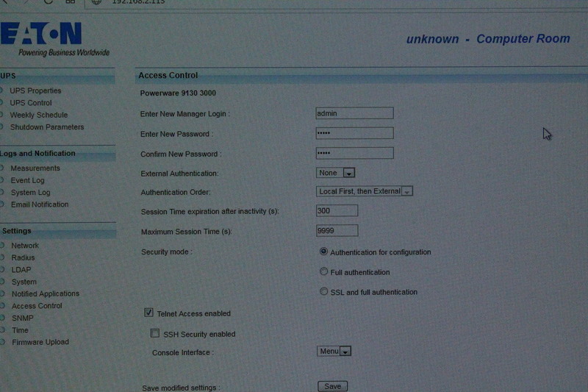588x392 pixels.
Task: Open System Log page
Action: (30, 193)
